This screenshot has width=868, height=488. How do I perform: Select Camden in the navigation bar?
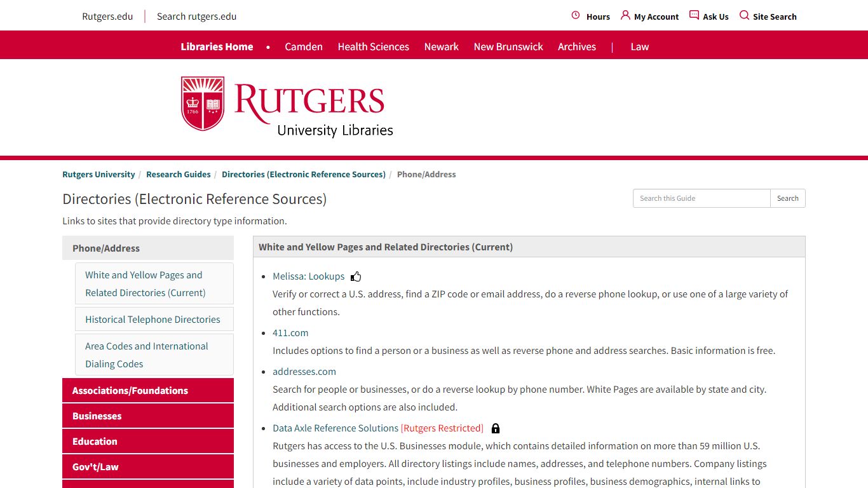[304, 46]
